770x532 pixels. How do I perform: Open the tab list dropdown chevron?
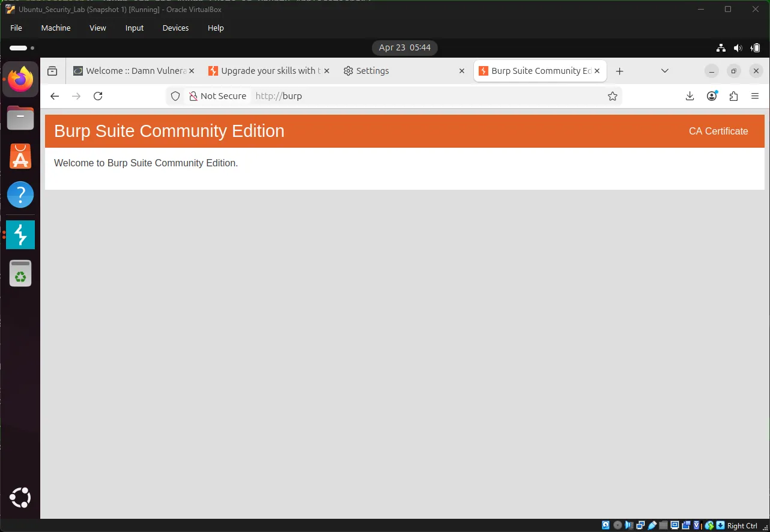click(x=664, y=71)
